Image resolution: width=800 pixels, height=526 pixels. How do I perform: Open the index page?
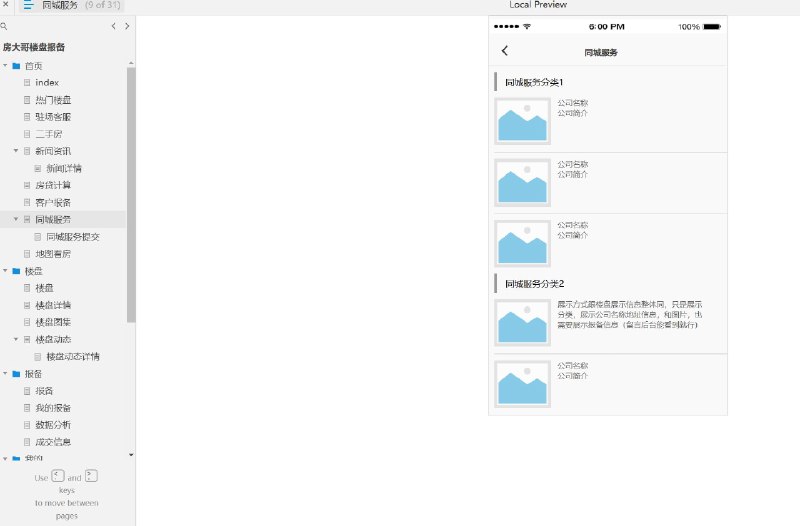point(47,83)
